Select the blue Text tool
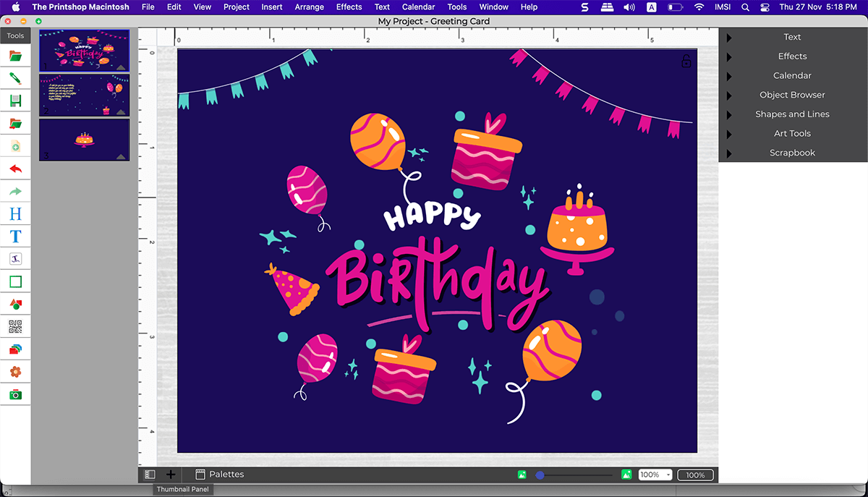Image resolution: width=868 pixels, height=497 pixels. (15, 237)
